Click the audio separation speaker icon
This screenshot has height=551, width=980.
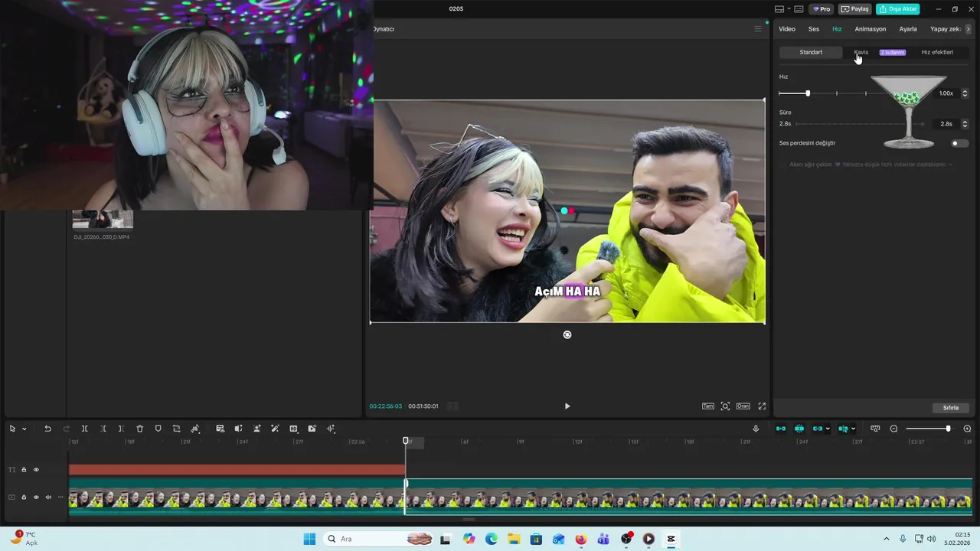click(x=238, y=429)
